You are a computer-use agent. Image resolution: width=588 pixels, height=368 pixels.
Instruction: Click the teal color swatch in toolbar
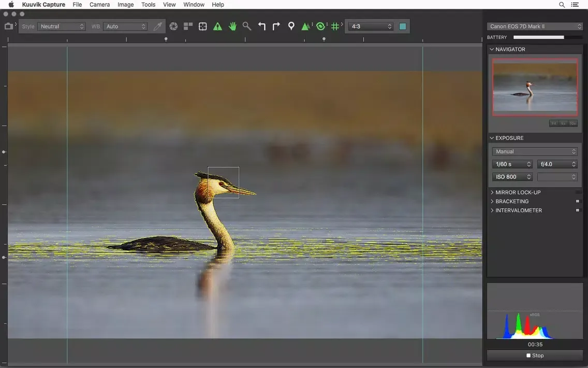click(x=403, y=26)
